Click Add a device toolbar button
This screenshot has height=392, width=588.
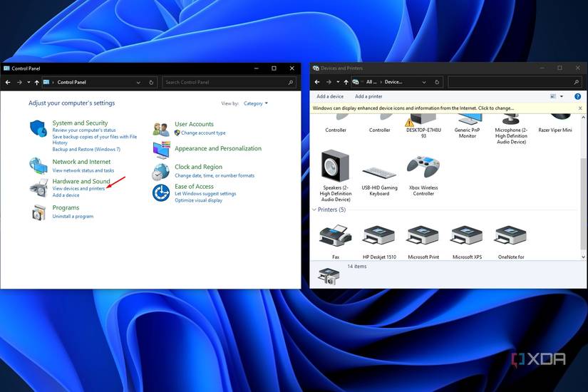330,96
